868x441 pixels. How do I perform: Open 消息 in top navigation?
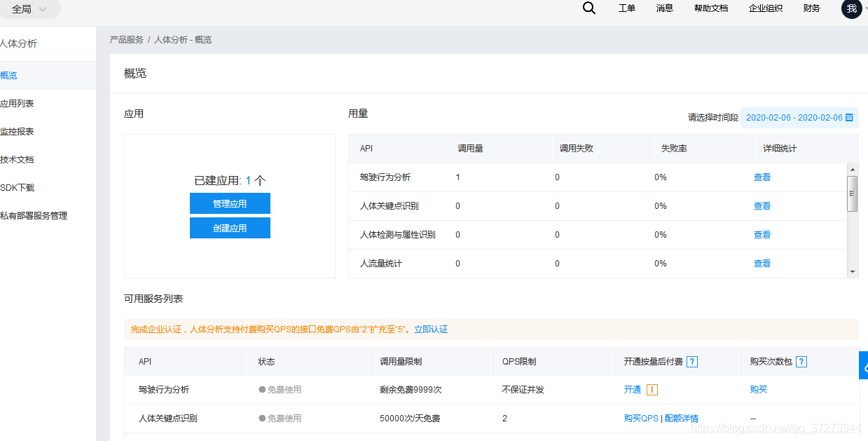(665, 8)
